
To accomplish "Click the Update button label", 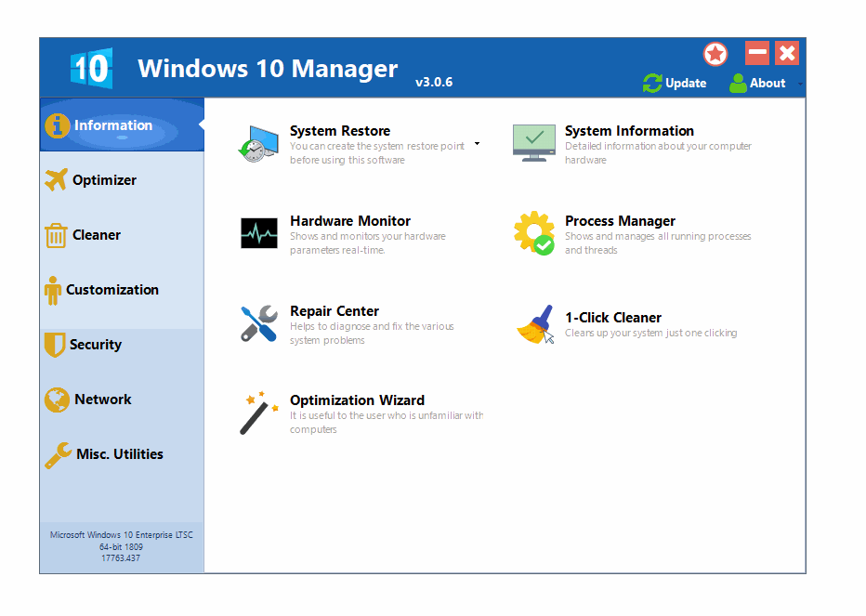I will tap(686, 84).
